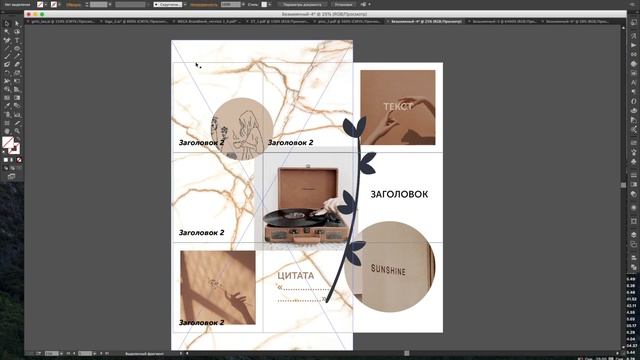Select the Zoom magnifier tool
This screenshot has height=360, width=640.
tap(17, 131)
